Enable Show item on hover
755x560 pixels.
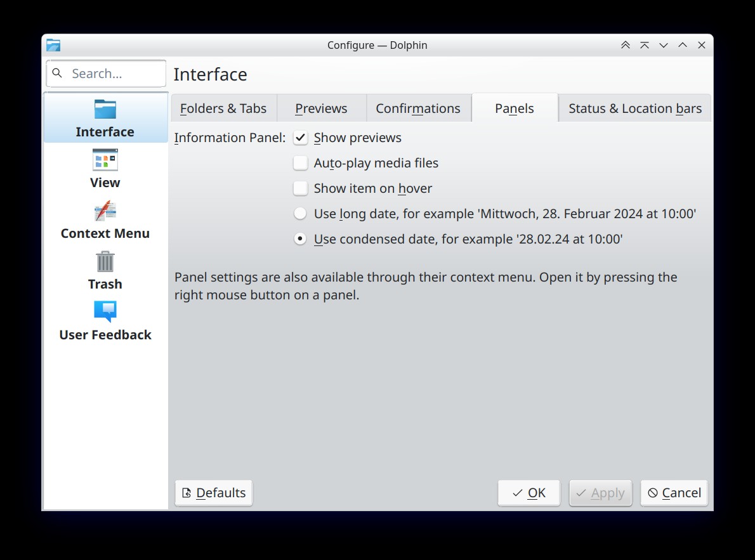pos(301,188)
